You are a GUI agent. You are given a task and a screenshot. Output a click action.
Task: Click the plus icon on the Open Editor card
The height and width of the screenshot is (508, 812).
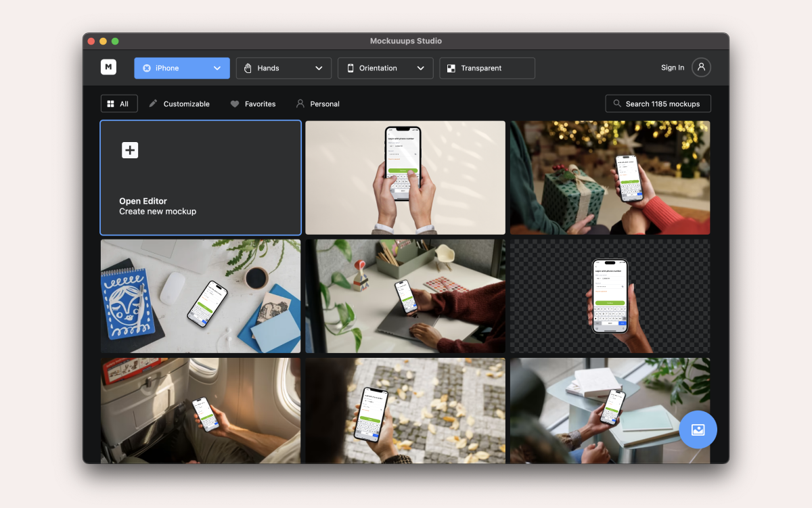129,150
